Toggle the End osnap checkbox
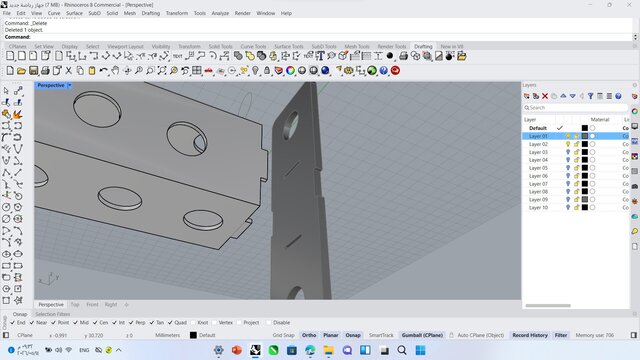Viewport: 640px width, 360px height. tap(12, 323)
